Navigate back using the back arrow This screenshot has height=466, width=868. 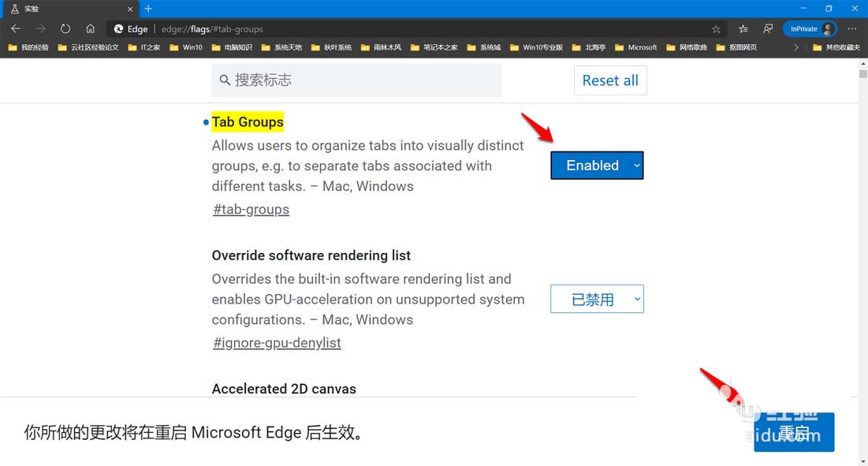[x=15, y=28]
